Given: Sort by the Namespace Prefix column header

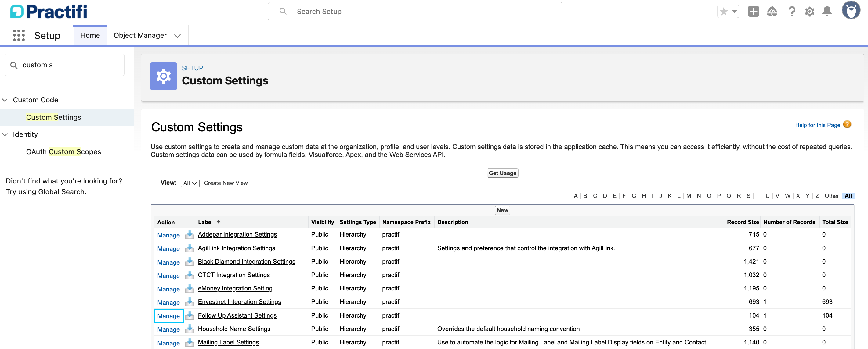Looking at the screenshot, I should click(406, 222).
